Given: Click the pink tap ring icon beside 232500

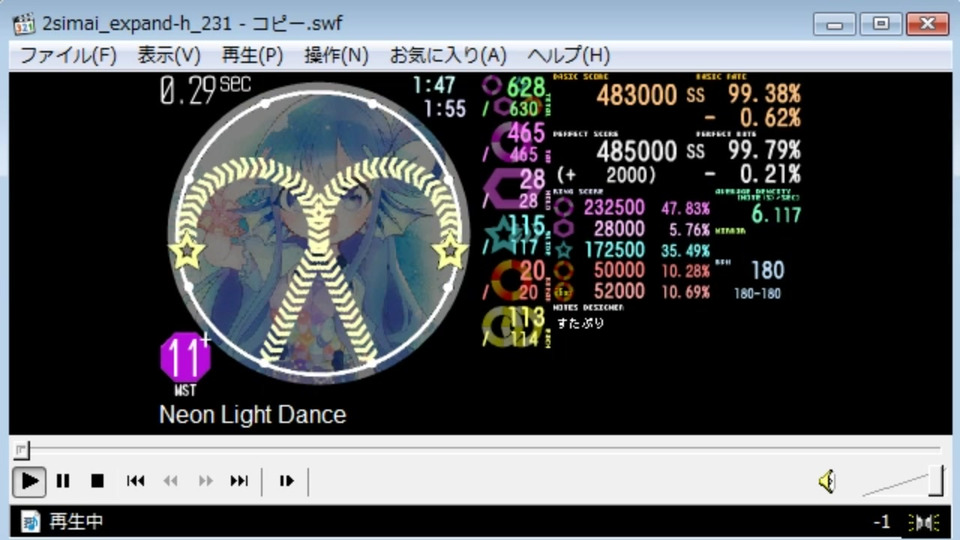Looking at the screenshot, I should (x=564, y=208).
